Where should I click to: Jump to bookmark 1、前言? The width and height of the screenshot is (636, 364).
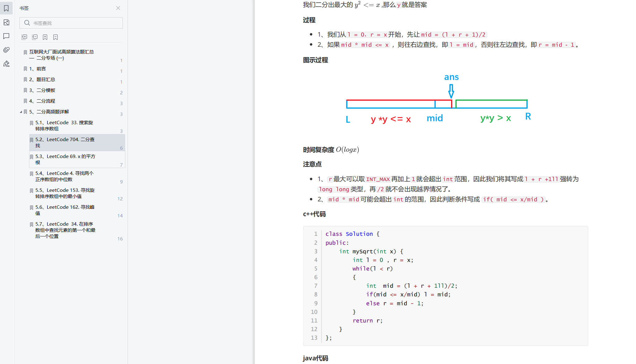point(38,69)
